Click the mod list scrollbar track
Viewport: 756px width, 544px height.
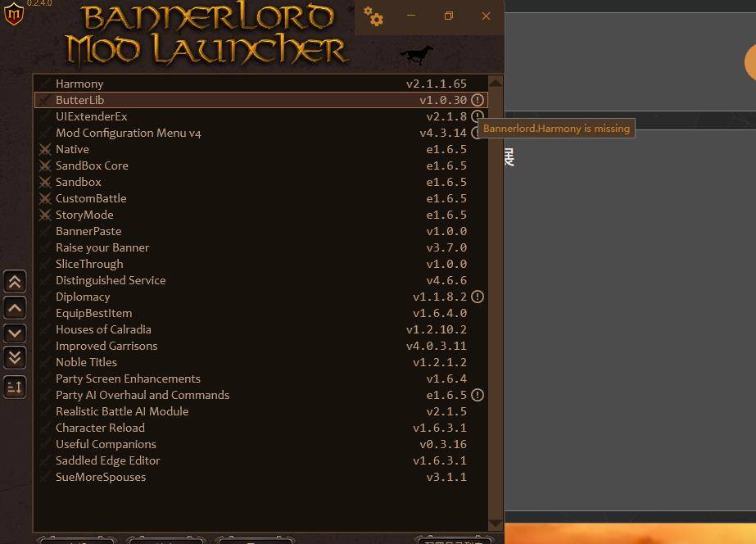(x=496, y=303)
